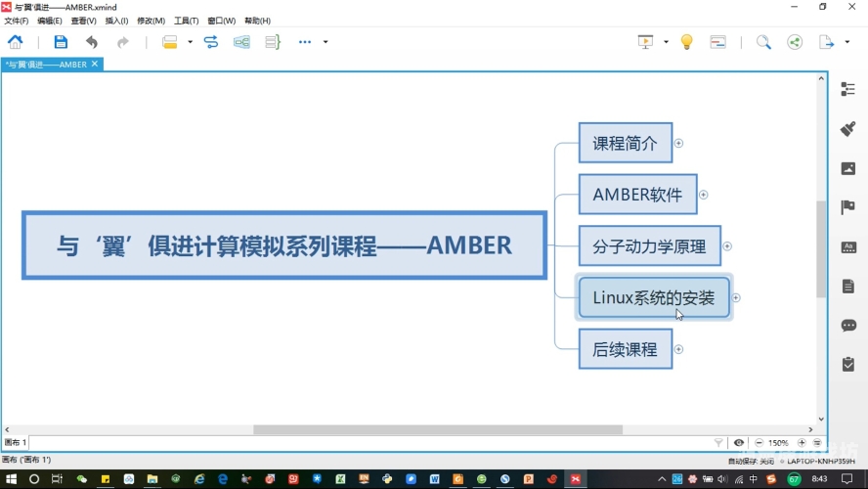Image resolution: width=868 pixels, height=489 pixels.
Task: Open the Notes panel in sidebar
Action: click(x=848, y=286)
